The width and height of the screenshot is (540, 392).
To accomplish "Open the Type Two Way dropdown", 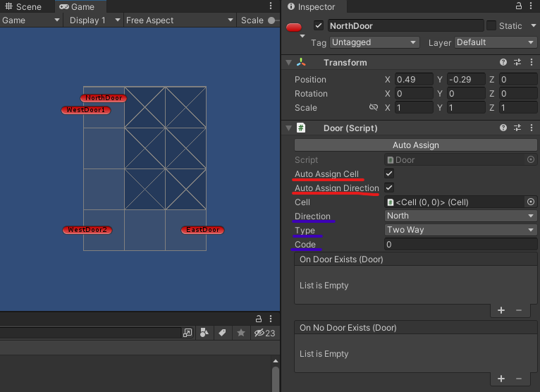I will (460, 230).
